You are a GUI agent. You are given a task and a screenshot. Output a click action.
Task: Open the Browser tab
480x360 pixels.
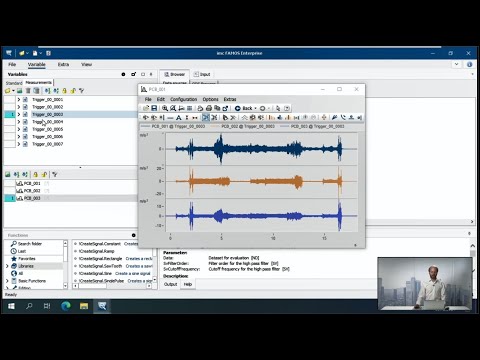174,74
